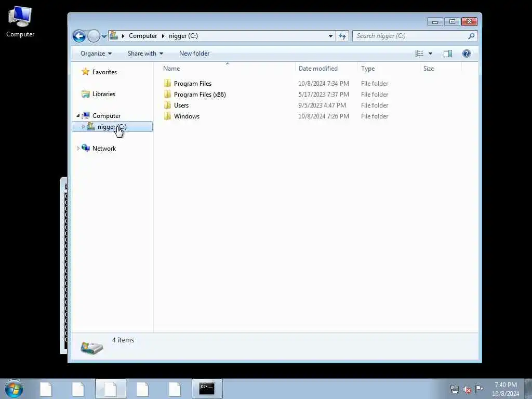Click the magnifying glass search icon

(x=471, y=36)
